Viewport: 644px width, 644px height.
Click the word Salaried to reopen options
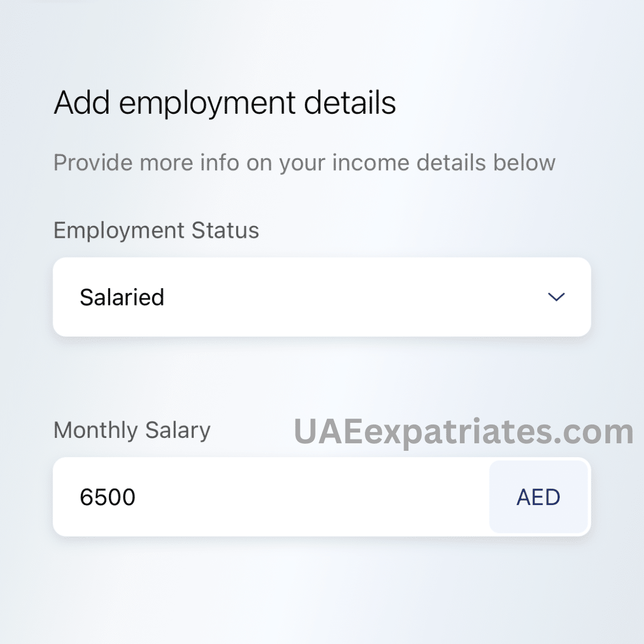point(122,297)
